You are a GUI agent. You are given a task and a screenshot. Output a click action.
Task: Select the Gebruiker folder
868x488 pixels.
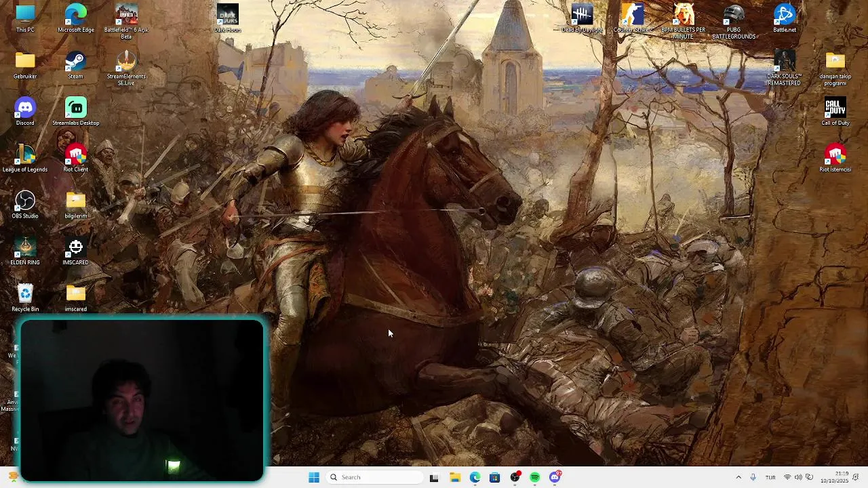(25, 65)
